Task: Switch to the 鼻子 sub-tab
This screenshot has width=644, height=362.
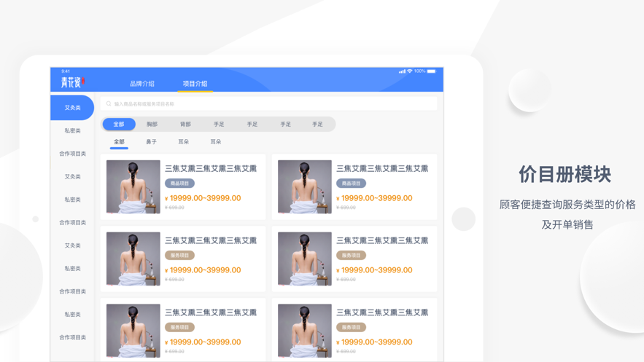Action: (x=151, y=142)
